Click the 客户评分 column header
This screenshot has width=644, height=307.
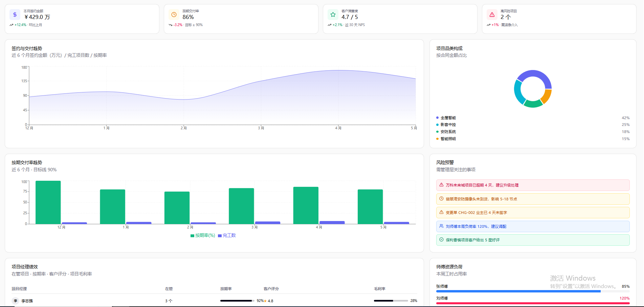pyautogui.click(x=271, y=289)
